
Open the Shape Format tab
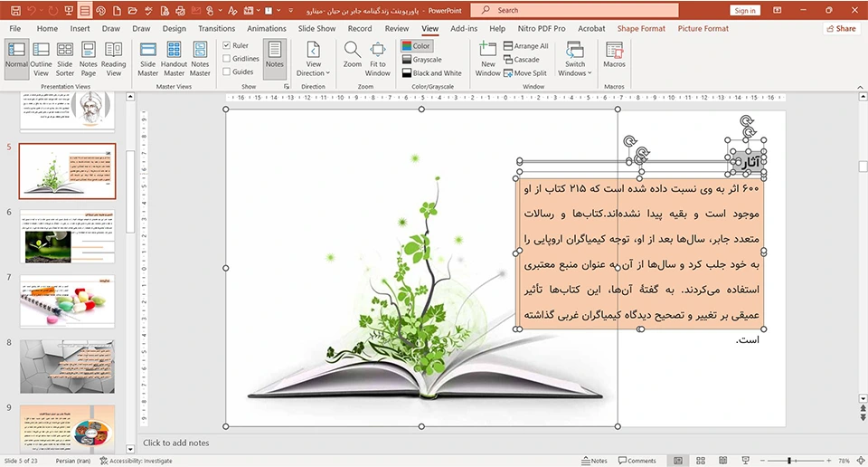tap(641, 28)
